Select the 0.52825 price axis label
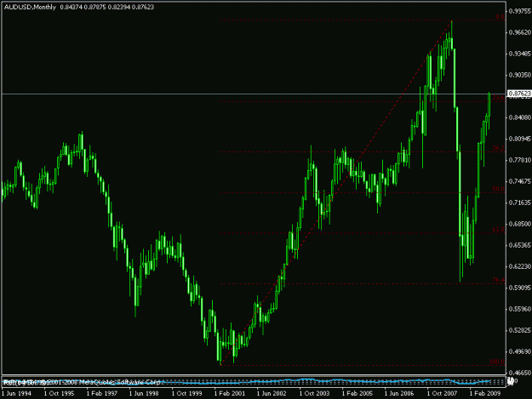The image size is (532, 399). point(520,330)
